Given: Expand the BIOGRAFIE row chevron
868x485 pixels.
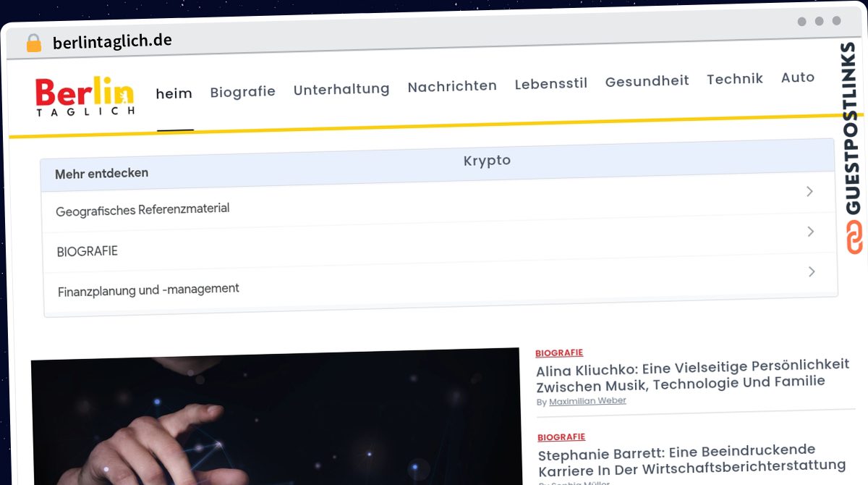Looking at the screenshot, I should (810, 232).
